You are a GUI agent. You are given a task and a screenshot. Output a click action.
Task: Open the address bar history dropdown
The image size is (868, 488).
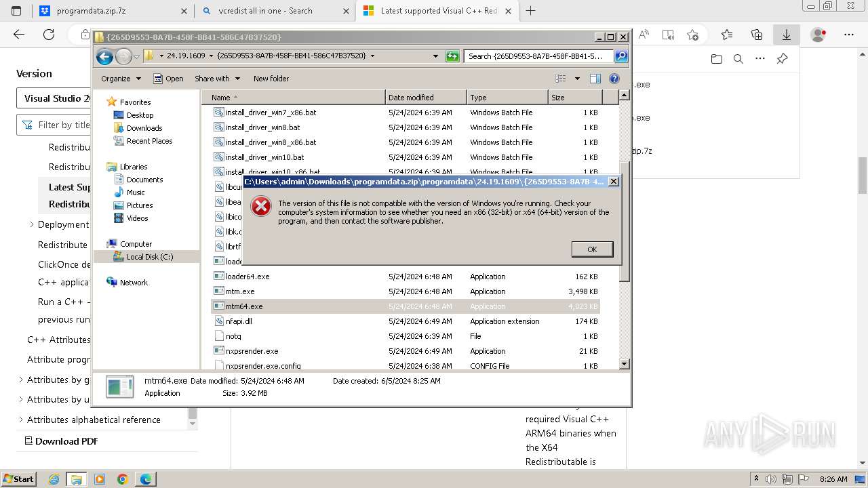(x=435, y=56)
